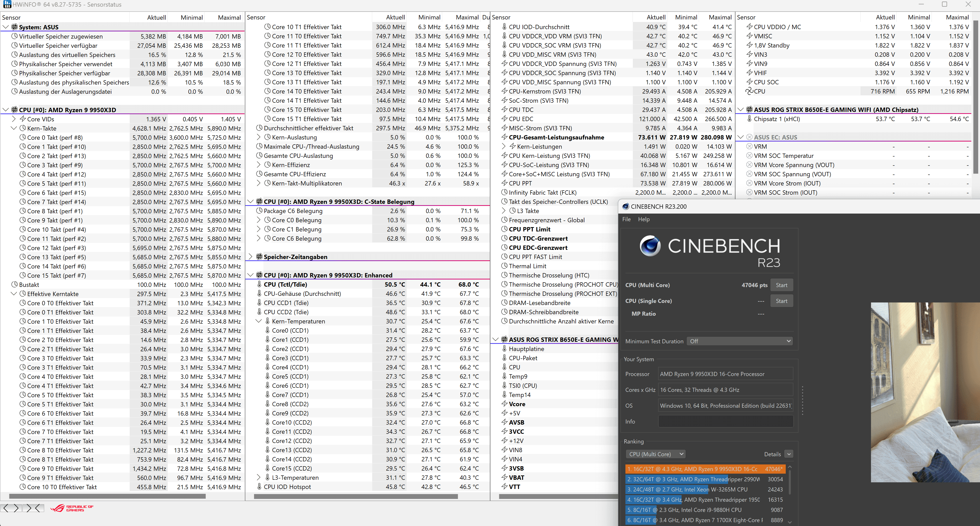The width and height of the screenshot is (980, 526).
Task: Click the Republic of Gamers logo
Action: point(72,508)
